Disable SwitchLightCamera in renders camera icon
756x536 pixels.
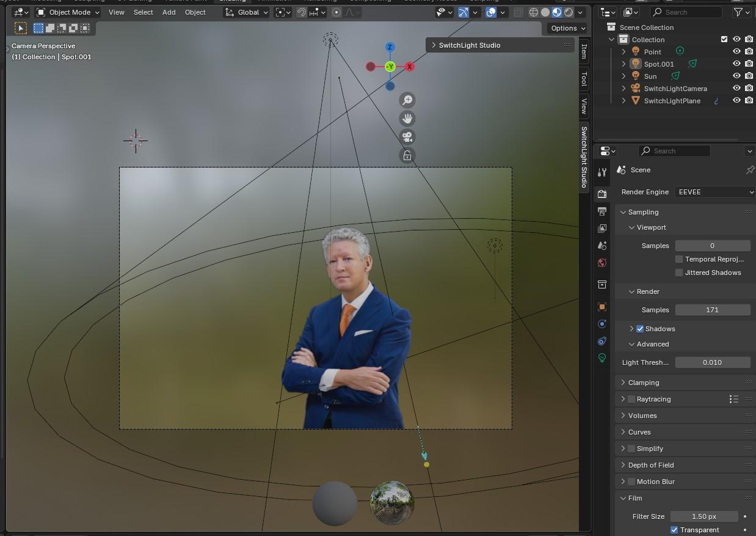click(749, 89)
